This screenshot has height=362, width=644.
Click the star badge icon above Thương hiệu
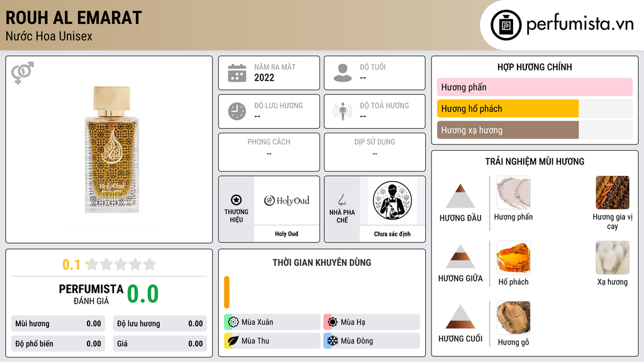click(x=236, y=200)
